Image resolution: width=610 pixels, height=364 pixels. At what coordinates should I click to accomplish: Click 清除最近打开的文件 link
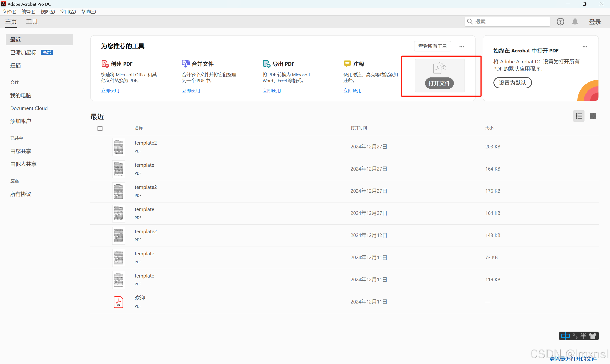pyautogui.click(x=573, y=359)
